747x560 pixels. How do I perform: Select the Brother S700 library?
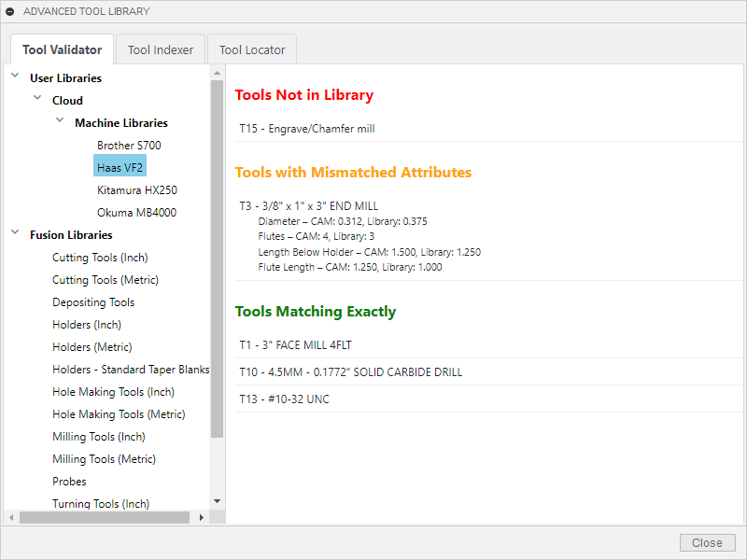tap(129, 146)
